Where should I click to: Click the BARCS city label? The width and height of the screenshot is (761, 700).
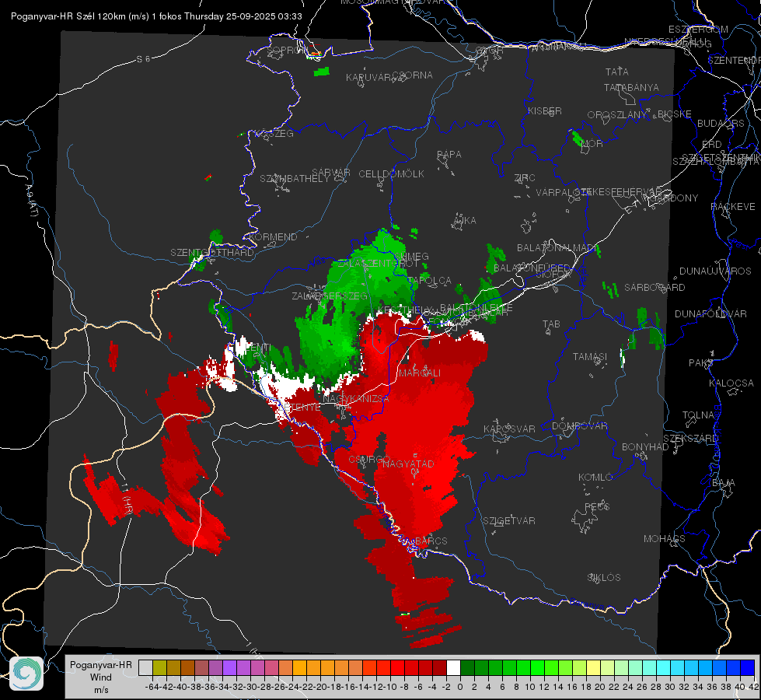[x=431, y=541]
